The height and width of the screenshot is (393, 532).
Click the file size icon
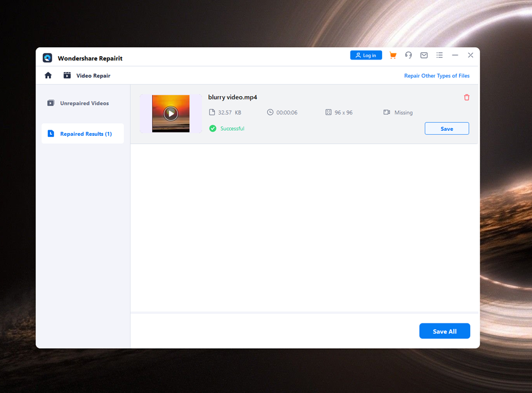point(212,112)
